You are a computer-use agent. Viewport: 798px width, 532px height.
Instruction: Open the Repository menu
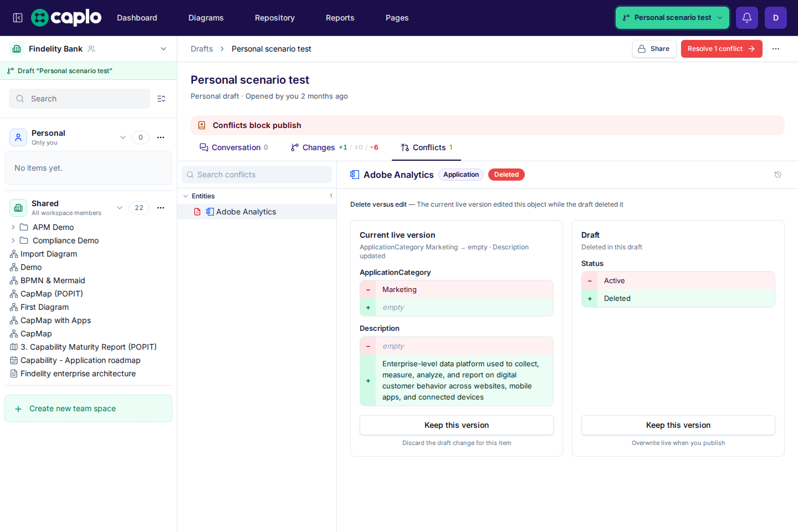coord(275,18)
